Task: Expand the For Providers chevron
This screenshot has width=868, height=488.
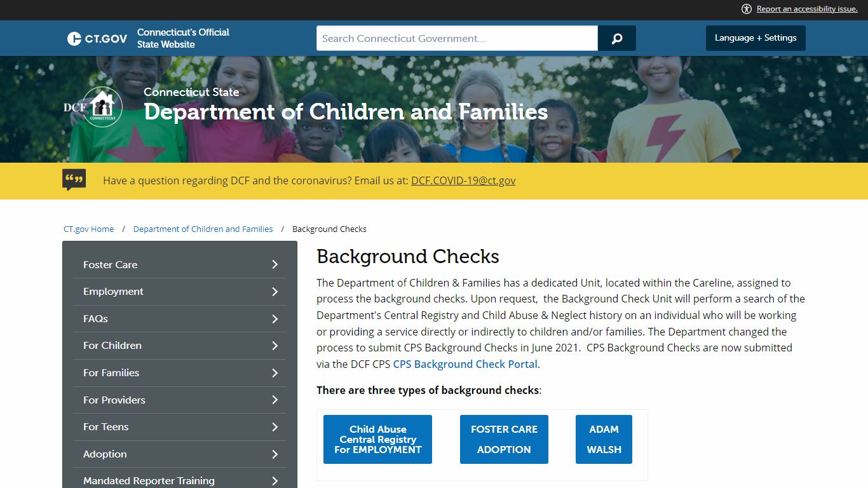Action: (275, 400)
